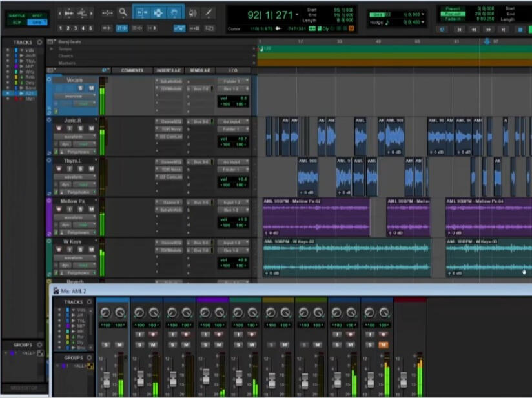
Task: Click the COMMENTS column header
Action: point(132,70)
